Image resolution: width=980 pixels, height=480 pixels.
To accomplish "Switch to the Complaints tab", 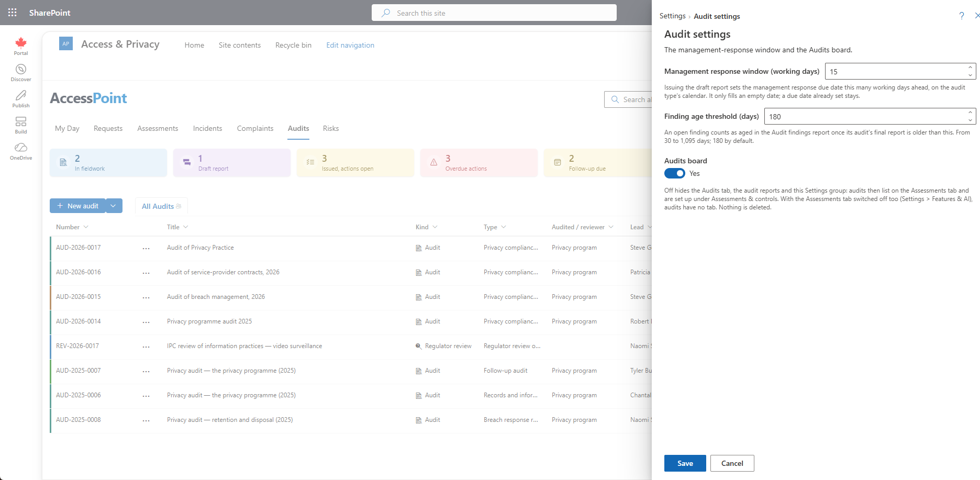I will (x=255, y=128).
